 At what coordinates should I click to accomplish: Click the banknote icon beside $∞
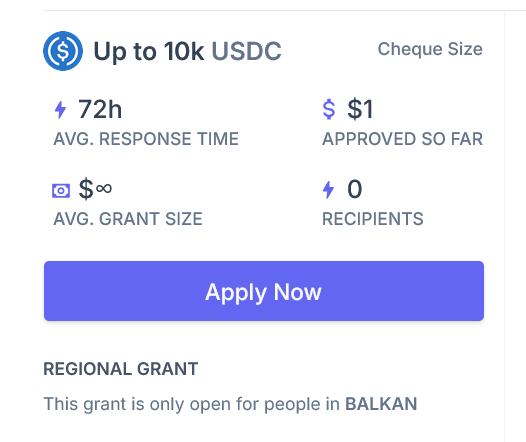[61, 191]
